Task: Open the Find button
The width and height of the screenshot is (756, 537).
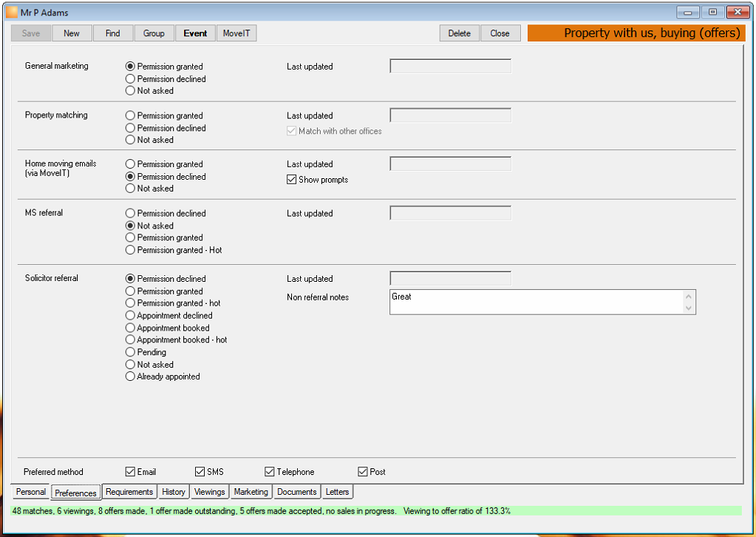Action: pyautogui.click(x=113, y=33)
